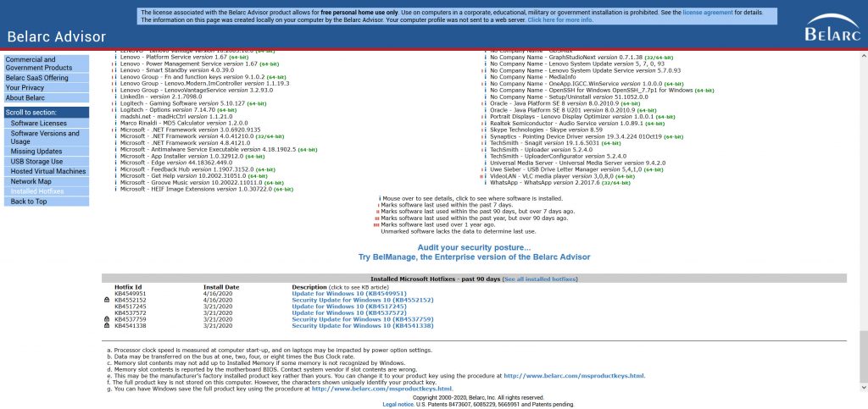Click hotfix ID text KB4549951
Screen dimensions: 868x409
130,294
